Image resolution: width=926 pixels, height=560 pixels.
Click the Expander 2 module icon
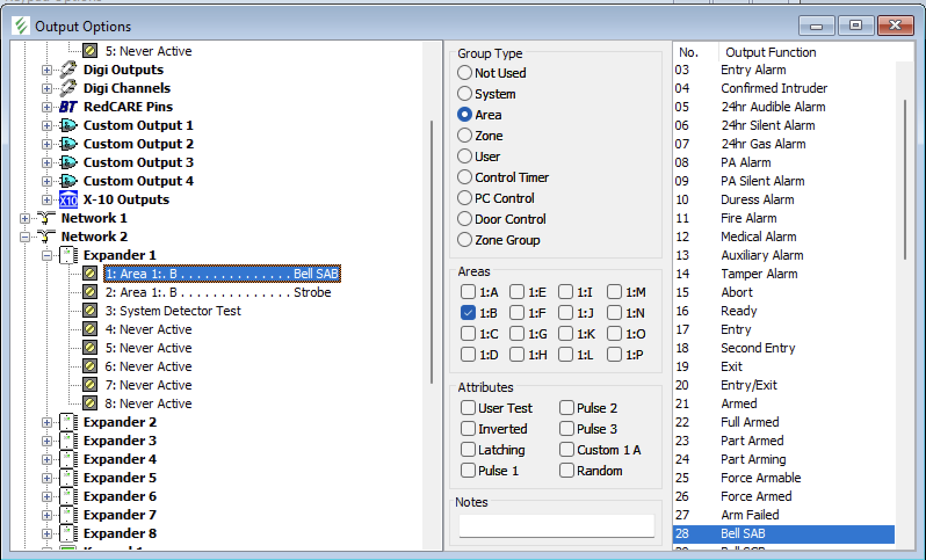(68, 422)
